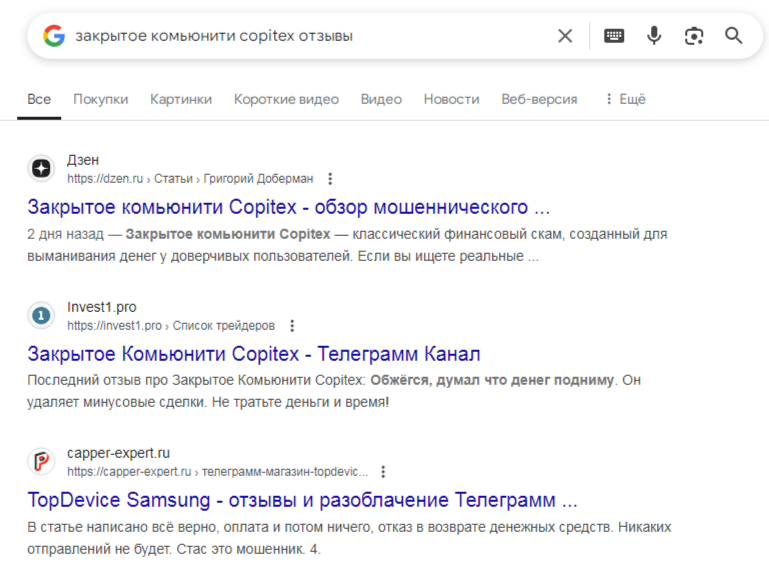
Task: Clear the search query with X icon
Action: (x=565, y=36)
